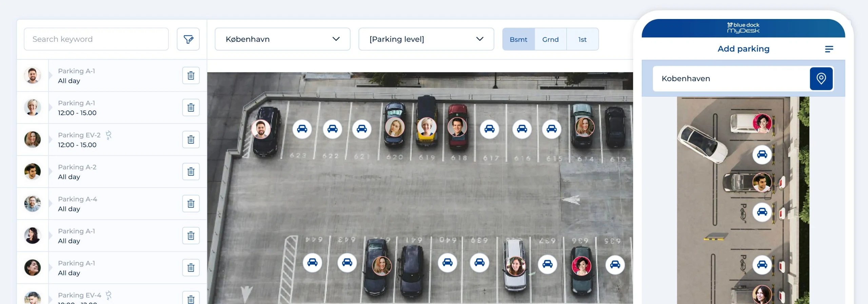Choose the free car icon at spot 635
This screenshot has height=304, width=868.
[x=615, y=265]
